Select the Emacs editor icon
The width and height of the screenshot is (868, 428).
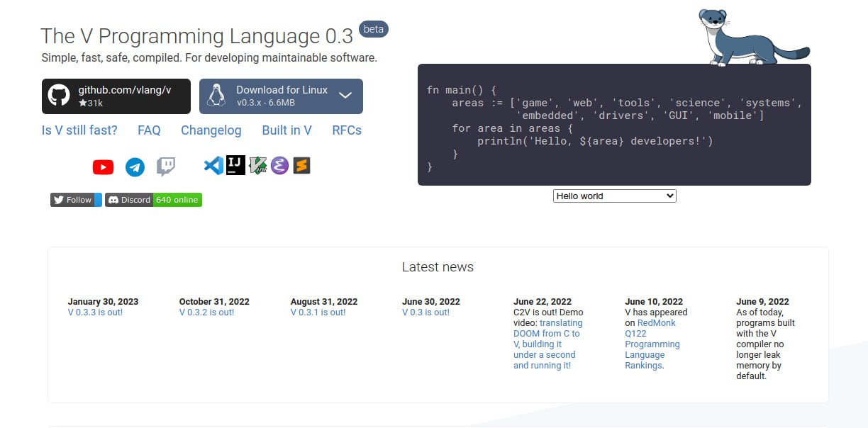(279, 166)
